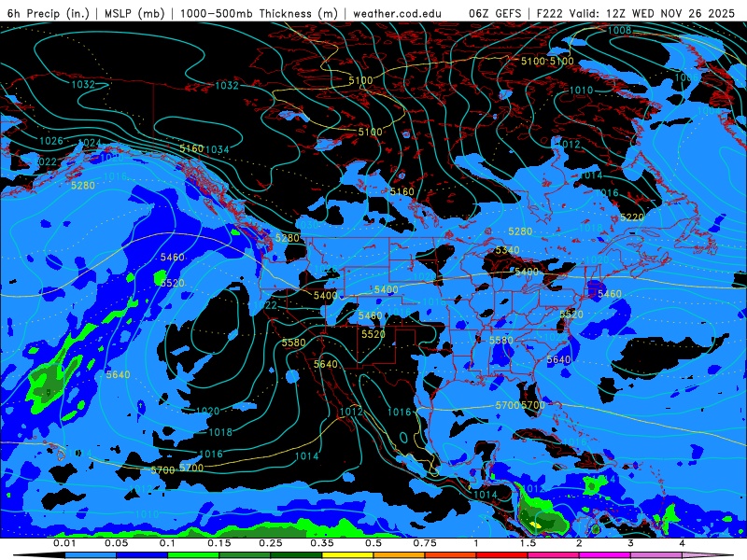Click the 3 color scale label
This screenshot has height=560, width=747.
tap(631, 543)
